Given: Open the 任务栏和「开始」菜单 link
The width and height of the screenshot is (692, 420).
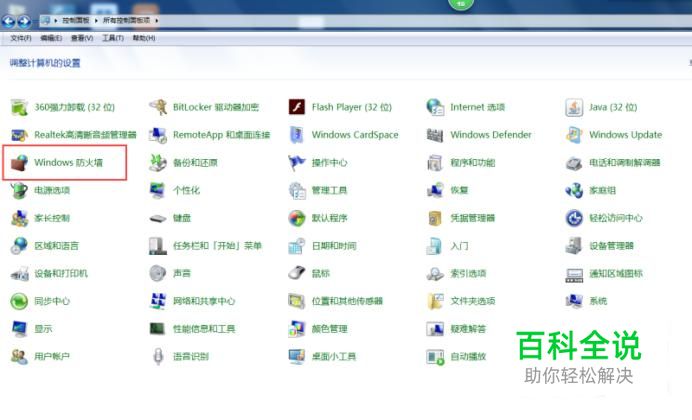Looking at the screenshot, I should pyautogui.click(x=218, y=246).
